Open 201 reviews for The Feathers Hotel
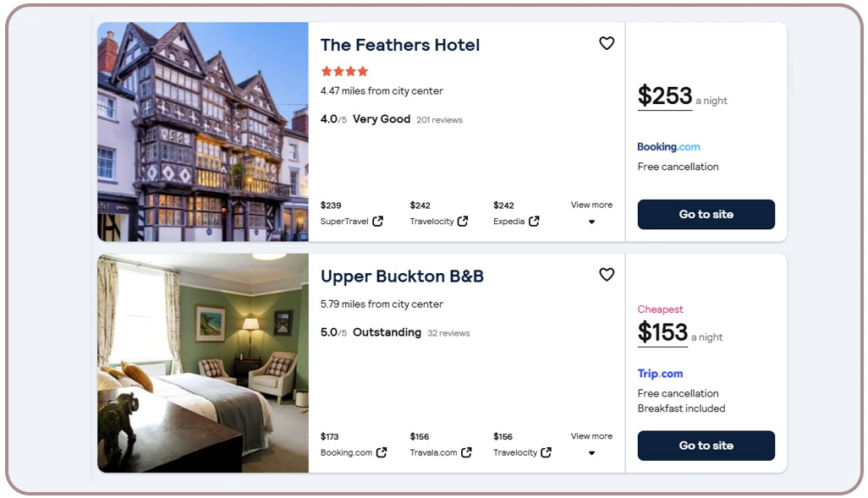 [x=439, y=120]
